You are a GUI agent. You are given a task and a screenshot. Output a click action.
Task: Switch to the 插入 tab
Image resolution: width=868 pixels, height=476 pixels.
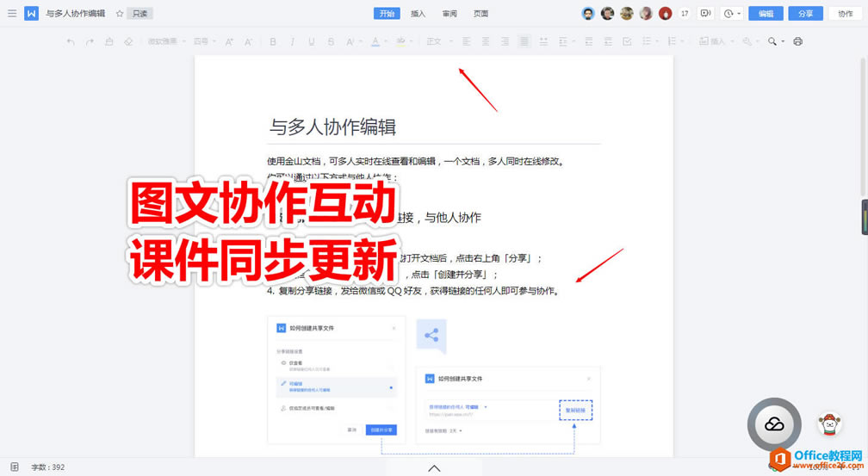point(418,13)
